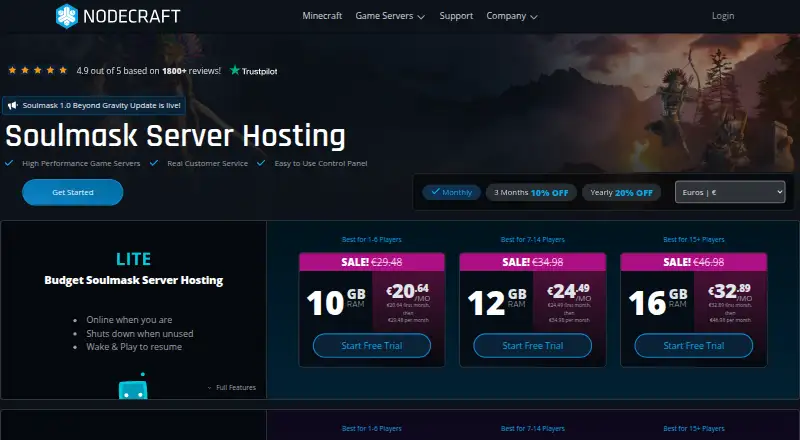This screenshot has width=800, height=440.
Task: Click the megaphone announcement icon
Action: coord(13,106)
